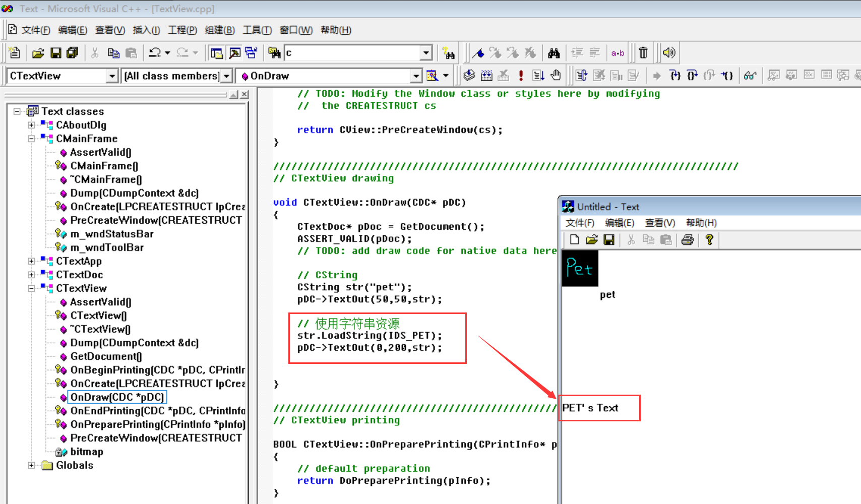Click the Go debug icon
861x504 pixels.
(538, 76)
